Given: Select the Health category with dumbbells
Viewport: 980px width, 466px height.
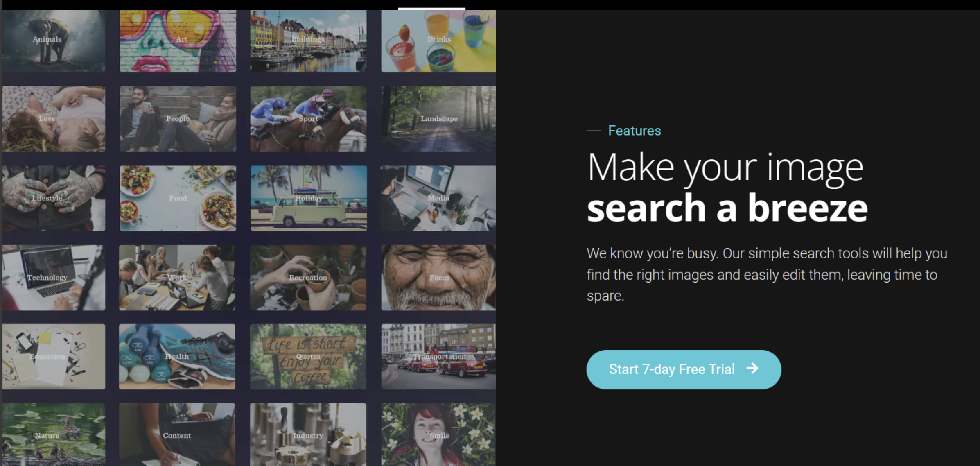Looking at the screenshot, I should point(177,357).
